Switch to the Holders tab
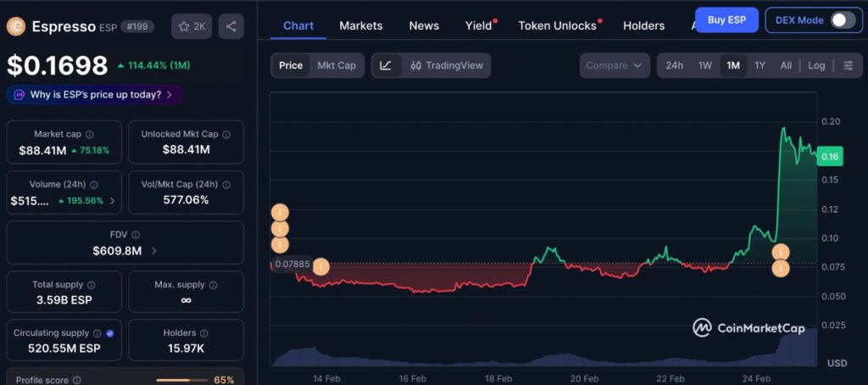This screenshot has width=868, height=385. (644, 25)
